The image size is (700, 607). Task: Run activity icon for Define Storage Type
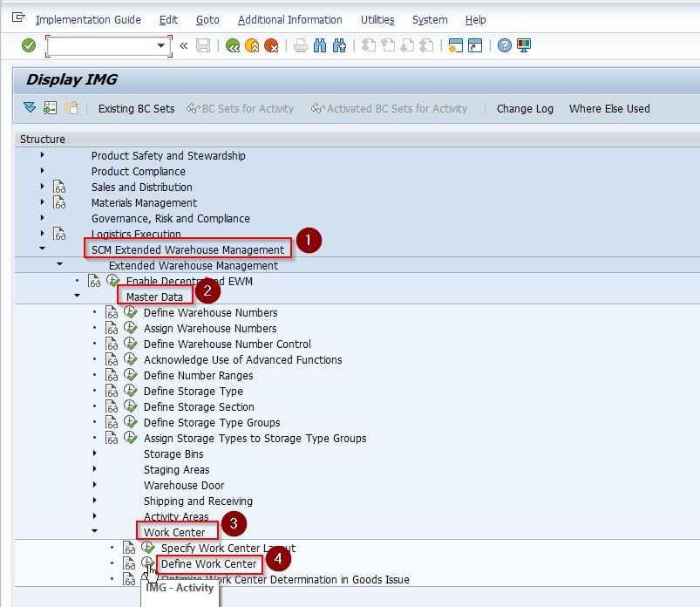pyautogui.click(x=131, y=391)
